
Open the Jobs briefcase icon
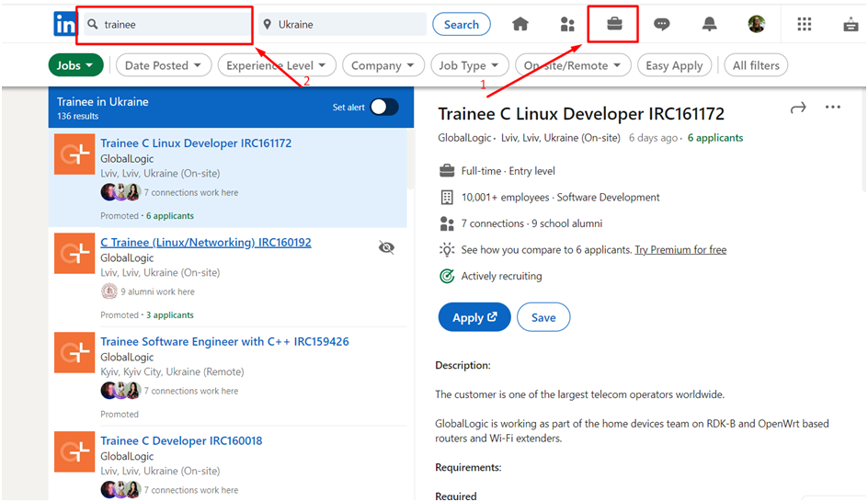[614, 25]
